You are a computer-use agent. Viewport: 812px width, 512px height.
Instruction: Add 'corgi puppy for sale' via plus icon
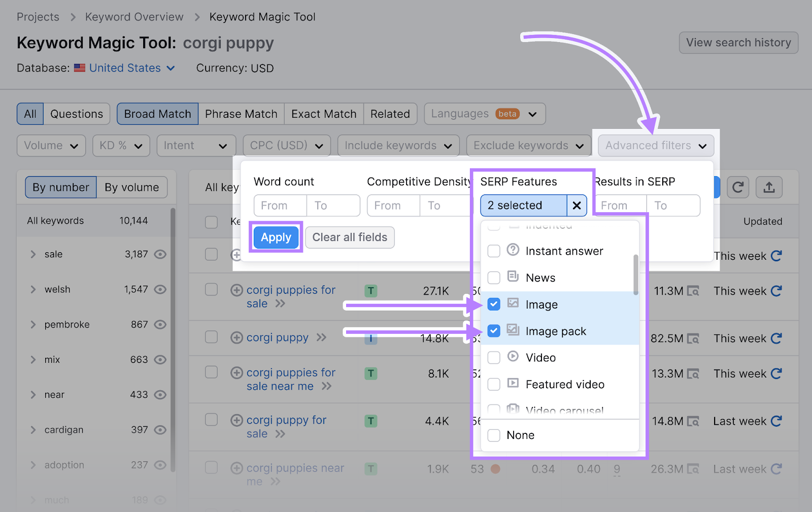(236, 420)
